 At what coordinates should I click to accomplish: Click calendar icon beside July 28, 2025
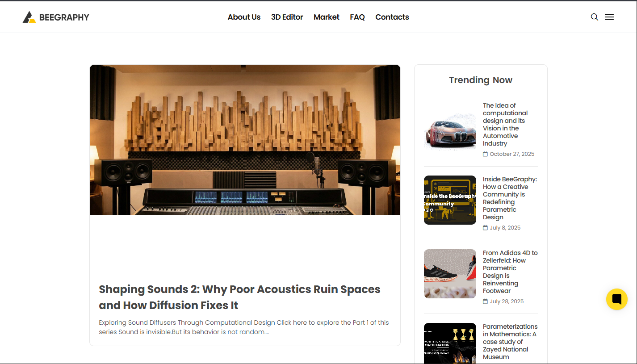pos(485,301)
